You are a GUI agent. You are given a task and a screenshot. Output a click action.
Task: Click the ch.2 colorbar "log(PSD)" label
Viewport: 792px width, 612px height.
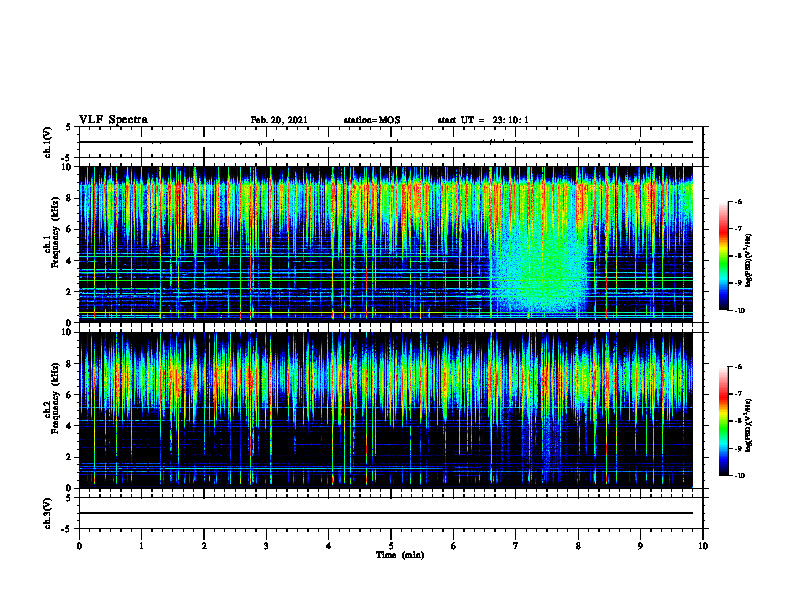[x=749, y=425]
